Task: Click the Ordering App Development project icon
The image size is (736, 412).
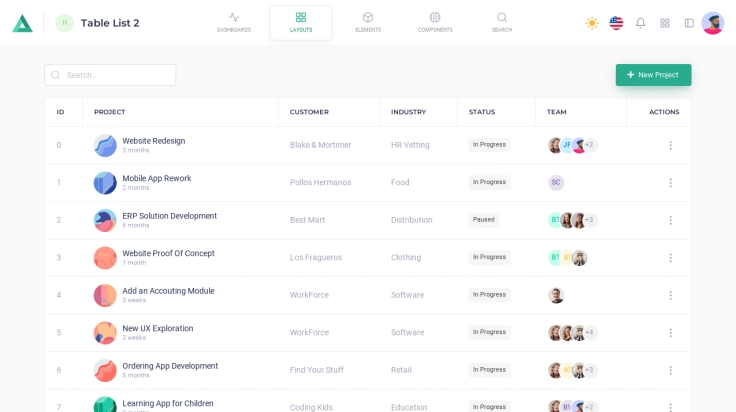Action: 105,370
